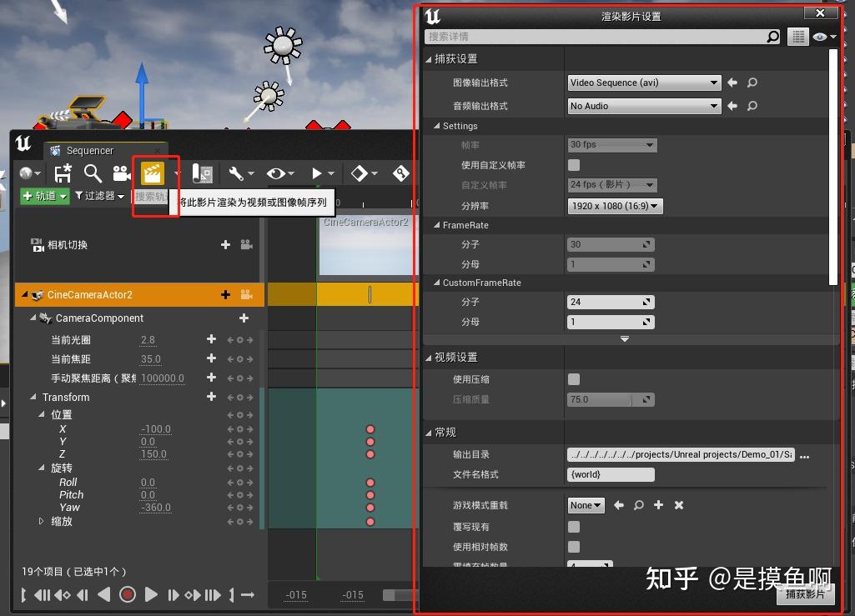
Task: Open the 分辨率 1920x1080 resolution dropdown
Action: [x=615, y=206]
